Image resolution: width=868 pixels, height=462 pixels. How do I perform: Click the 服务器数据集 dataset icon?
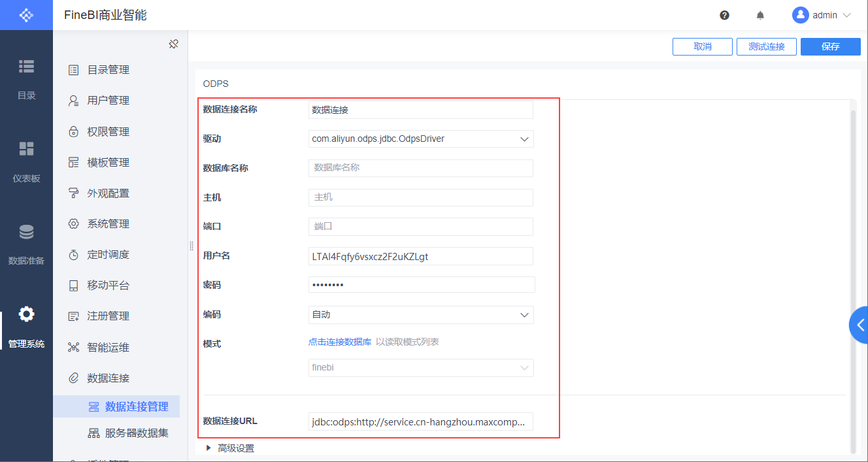point(93,433)
